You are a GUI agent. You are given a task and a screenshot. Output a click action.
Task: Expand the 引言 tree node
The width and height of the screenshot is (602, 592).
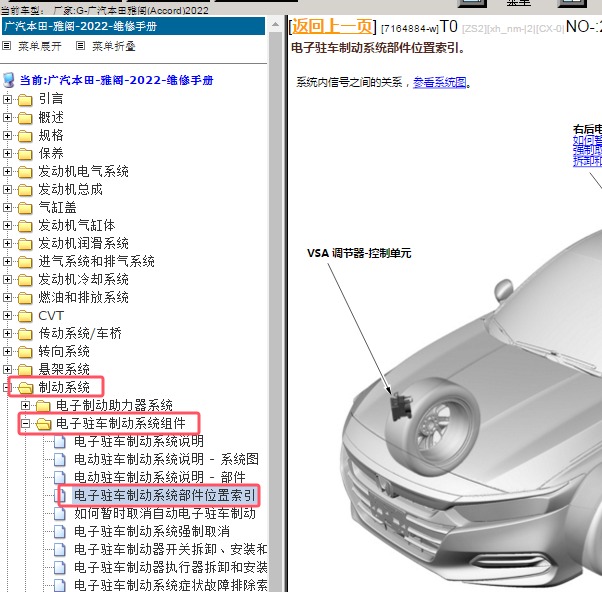click(7, 99)
